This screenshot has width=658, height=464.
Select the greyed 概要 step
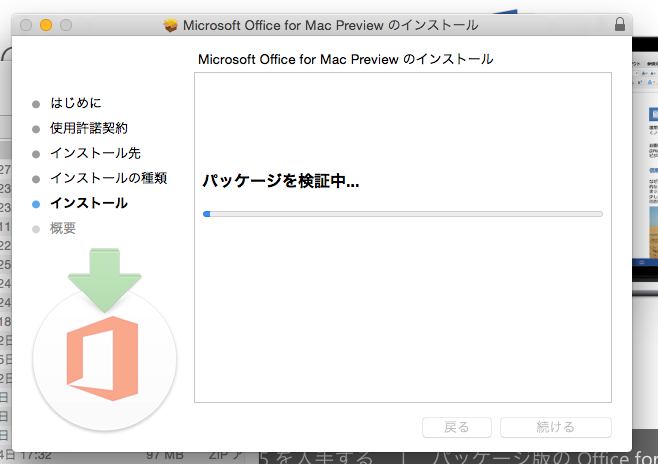click(x=63, y=228)
